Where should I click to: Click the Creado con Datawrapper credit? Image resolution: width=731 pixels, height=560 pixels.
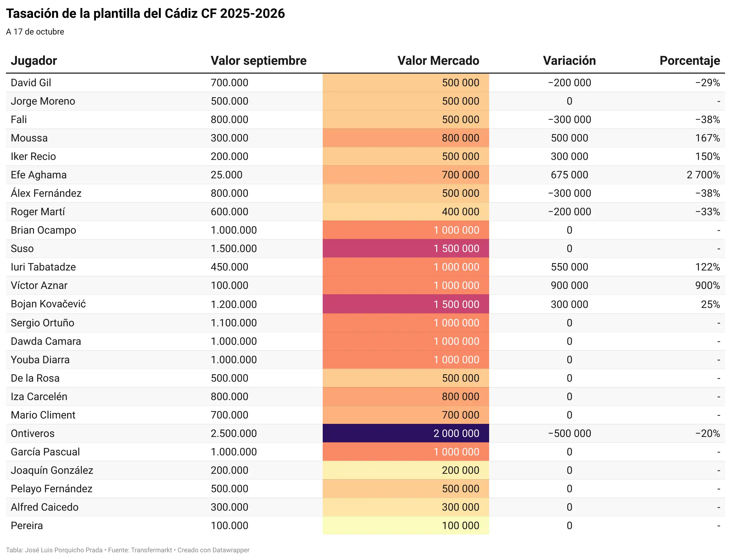coord(213,550)
